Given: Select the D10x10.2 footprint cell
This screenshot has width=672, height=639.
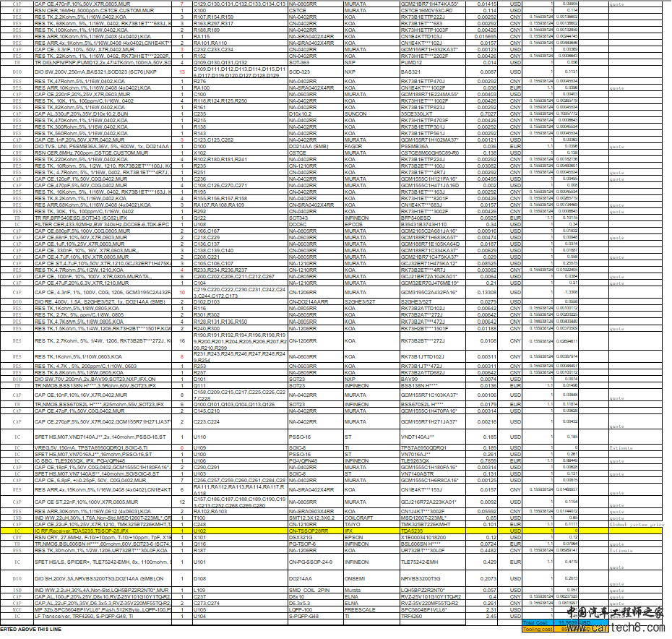Looking at the screenshot, I should click(316, 113).
